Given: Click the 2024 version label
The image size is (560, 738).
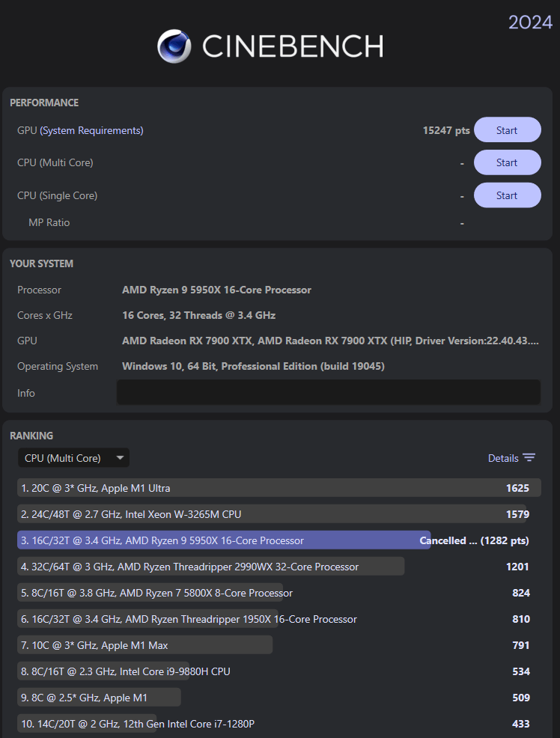Looking at the screenshot, I should click(530, 22).
